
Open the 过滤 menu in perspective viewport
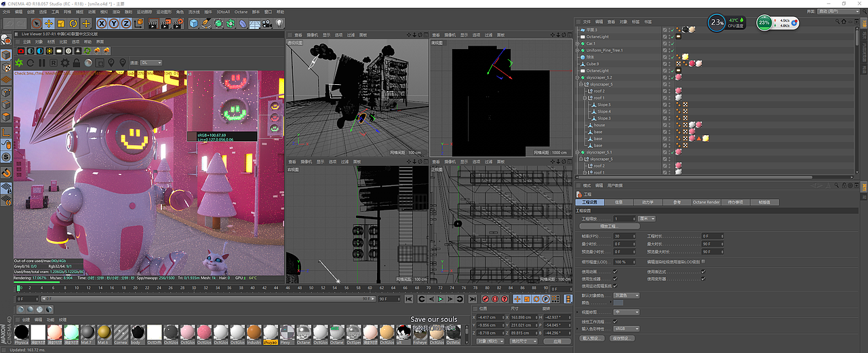[x=351, y=35]
